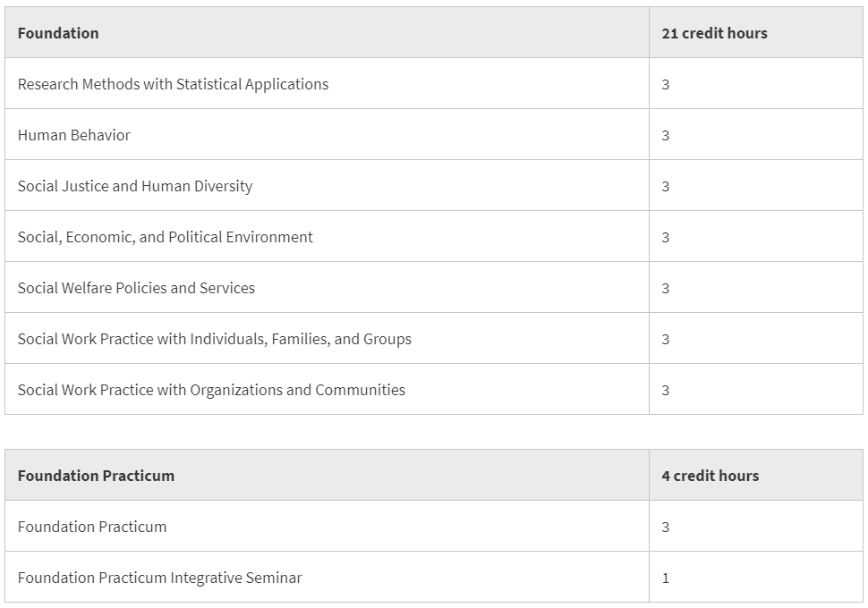Click the "Foundation Practicum" bold table header

pos(96,476)
